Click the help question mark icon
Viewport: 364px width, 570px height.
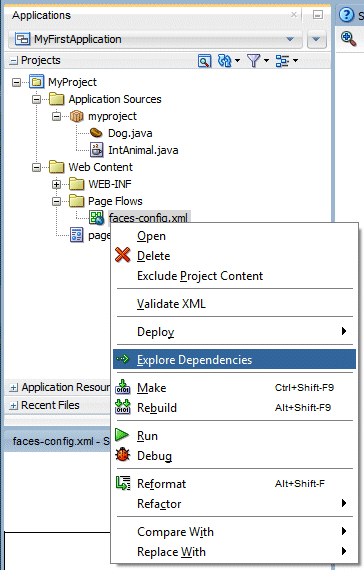pyautogui.click(x=346, y=15)
